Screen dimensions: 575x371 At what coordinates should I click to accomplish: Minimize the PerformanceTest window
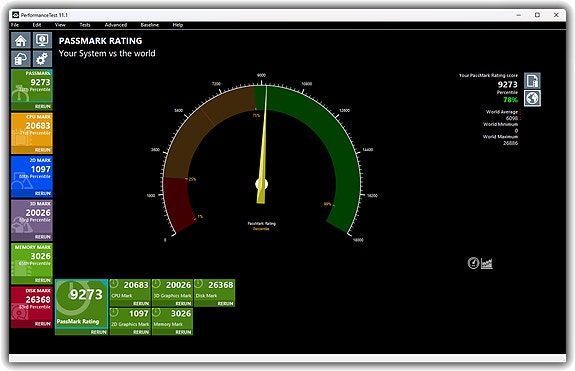[519, 15]
